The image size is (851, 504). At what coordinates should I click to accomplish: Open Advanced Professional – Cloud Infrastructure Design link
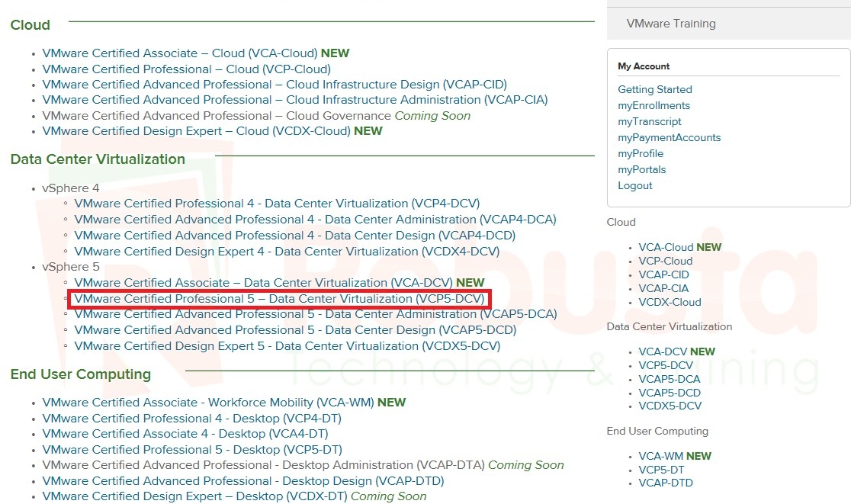pyautogui.click(x=275, y=85)
